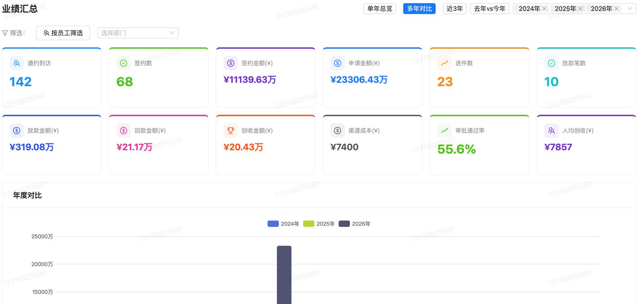The width and height of the screenshot is (644, 304).
Task: Click the 按员工筛选 button
Action: pyautogui.click(x=63, y=33)
